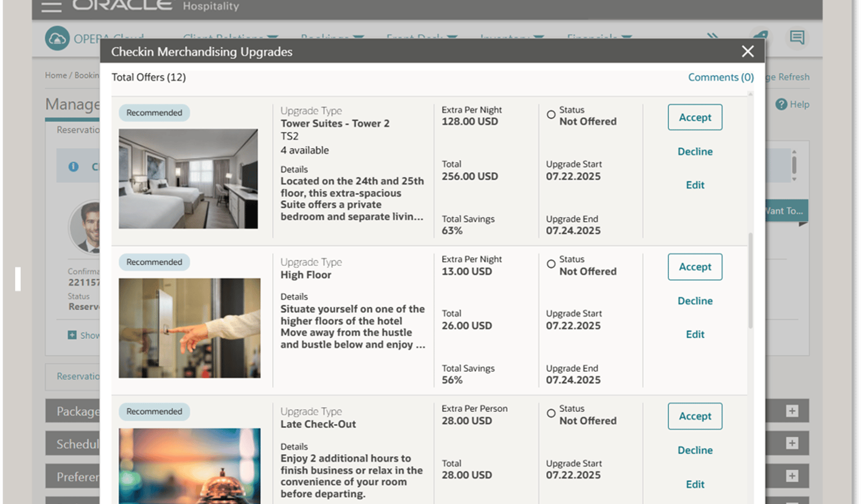861x504 pixels.
Task: Decline the Late Check-Out offer
Action: coord(695,450)
